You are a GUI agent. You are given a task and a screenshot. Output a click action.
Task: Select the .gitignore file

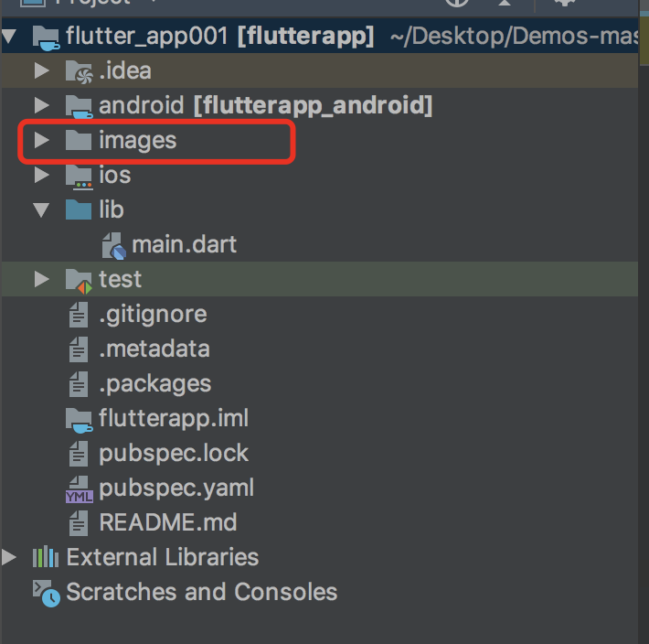[153, 315]
